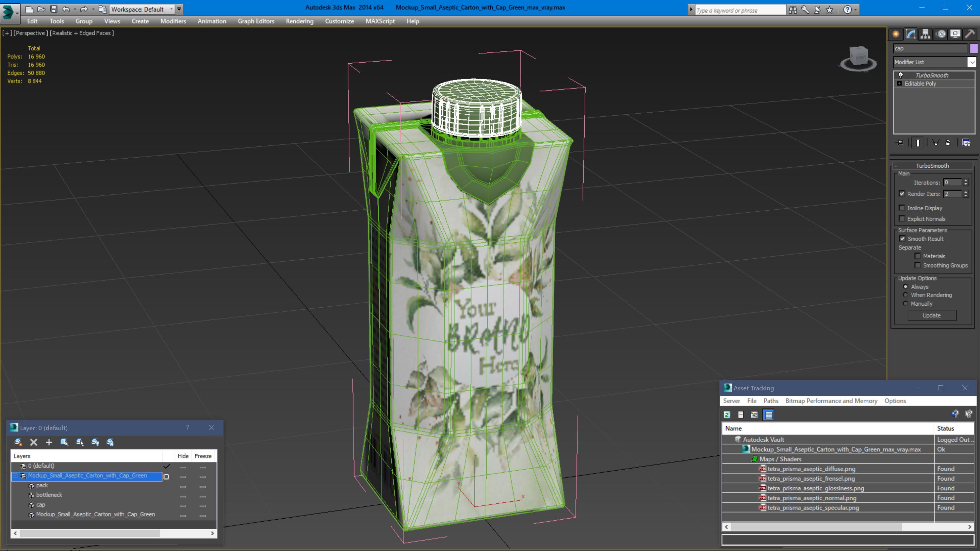Expand the Editable Poly modifier entry
The width and height of the screenshot is (980, 551).
click(899, 83)
